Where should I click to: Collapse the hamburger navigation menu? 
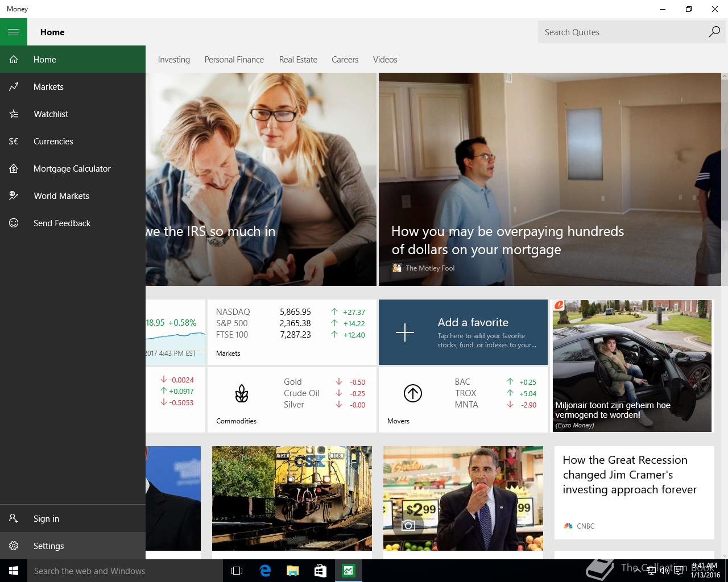point(14,32)
